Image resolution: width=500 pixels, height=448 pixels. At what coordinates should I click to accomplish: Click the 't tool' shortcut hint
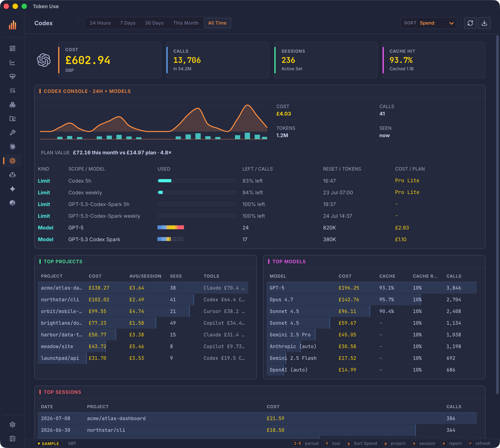pos(332,443)
